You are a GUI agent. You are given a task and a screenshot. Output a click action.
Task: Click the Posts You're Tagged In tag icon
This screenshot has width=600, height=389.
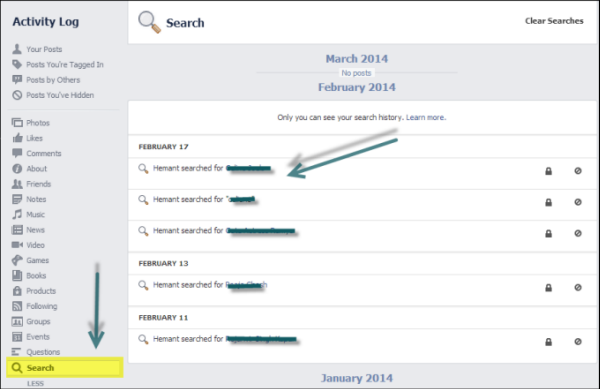click(17, 64)
